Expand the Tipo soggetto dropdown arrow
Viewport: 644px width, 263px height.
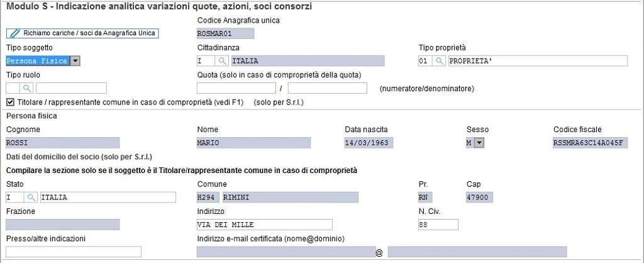tap(75, 61)
